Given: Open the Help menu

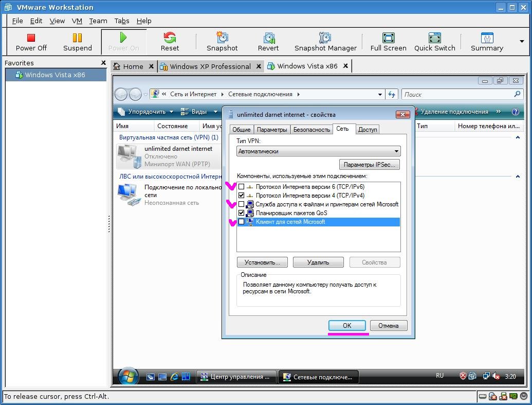Looking at the screenshot, I should pyautogui.click(x=144, y=21).
